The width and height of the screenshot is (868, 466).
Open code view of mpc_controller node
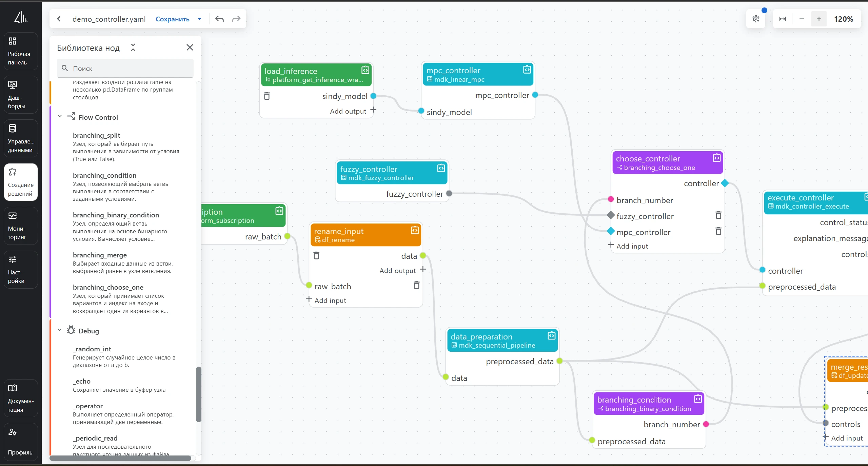coord(527,70)
